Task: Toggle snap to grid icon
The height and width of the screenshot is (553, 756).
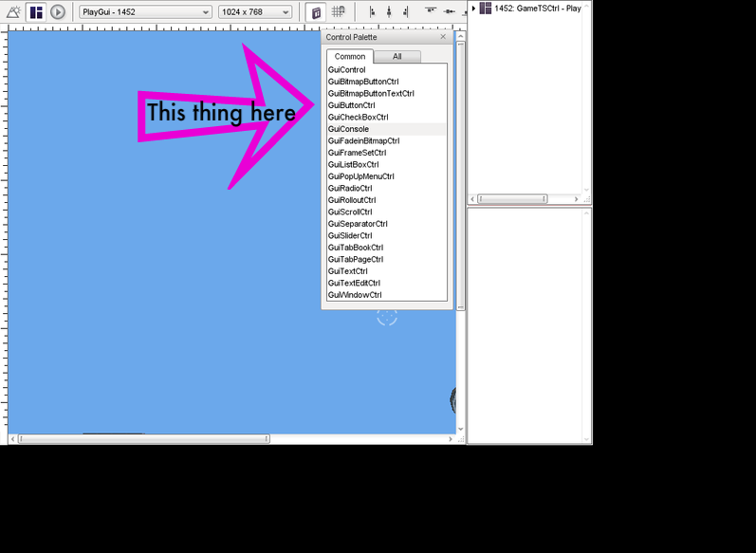Action: click(x=338, y=12)
